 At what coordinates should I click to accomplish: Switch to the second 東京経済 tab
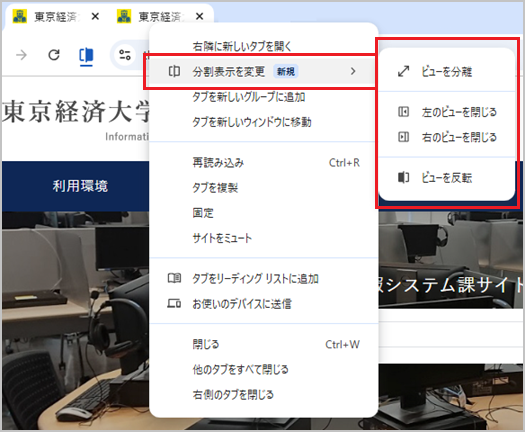click(160, 16)
